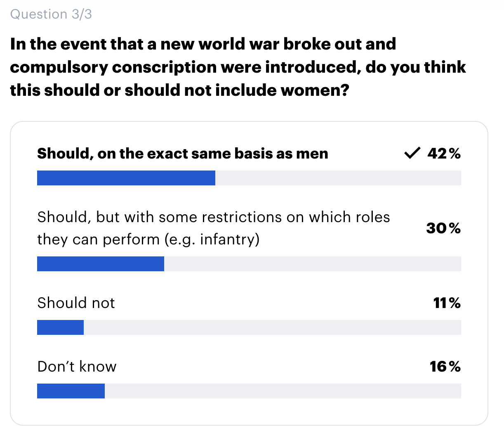This screenshot has width=504, height=436.
Task: Click the grey unfilled part of the 'Don't know' bar
Action: 283,391
